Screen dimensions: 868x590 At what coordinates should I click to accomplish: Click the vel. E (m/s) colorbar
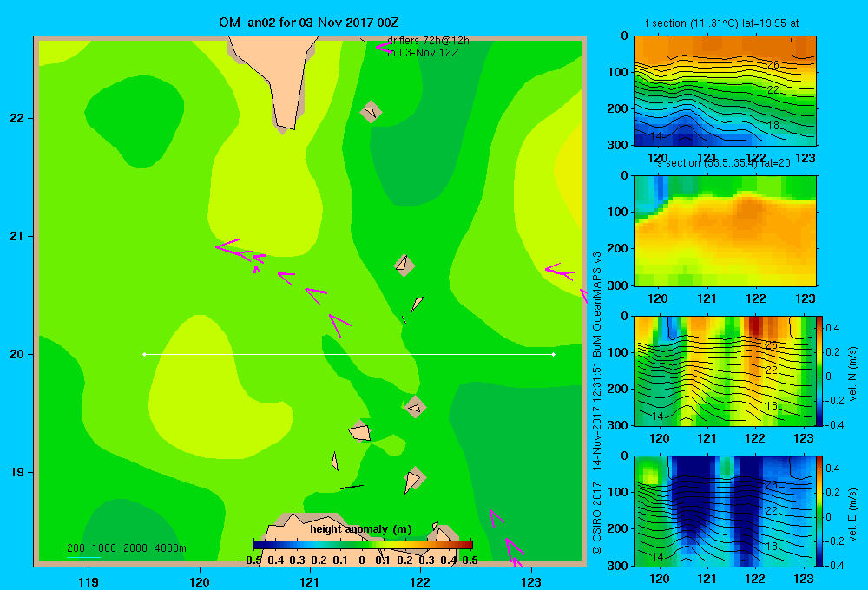click(820, 511)
